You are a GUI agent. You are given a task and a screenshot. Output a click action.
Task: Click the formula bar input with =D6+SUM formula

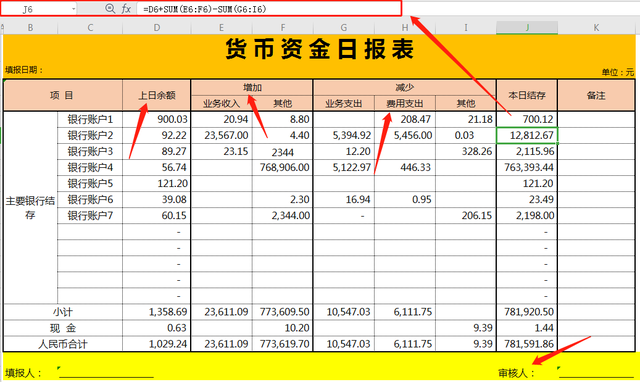point(269,9)
